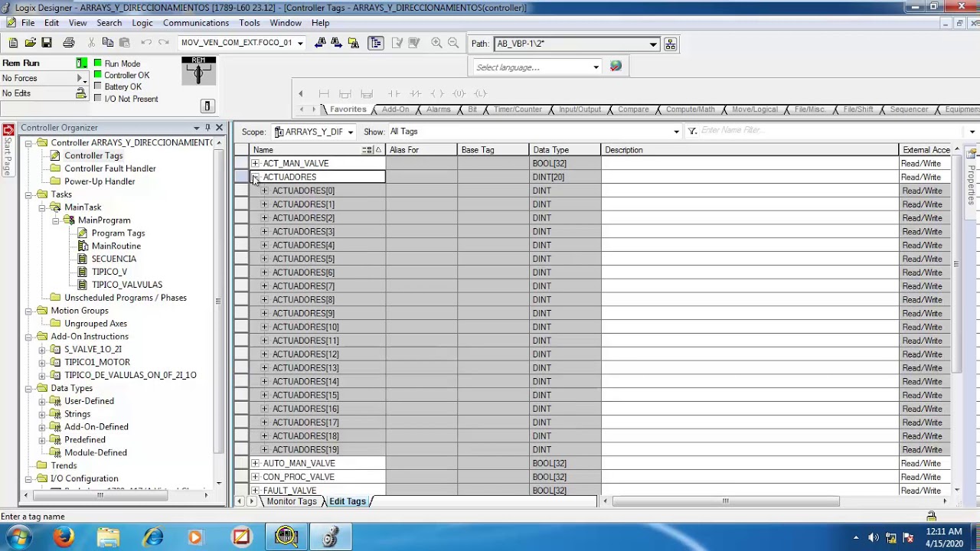
Task: Open the Scope ARRAYS_Y_DIF dropdown
Action: click(x=351, y=132)
